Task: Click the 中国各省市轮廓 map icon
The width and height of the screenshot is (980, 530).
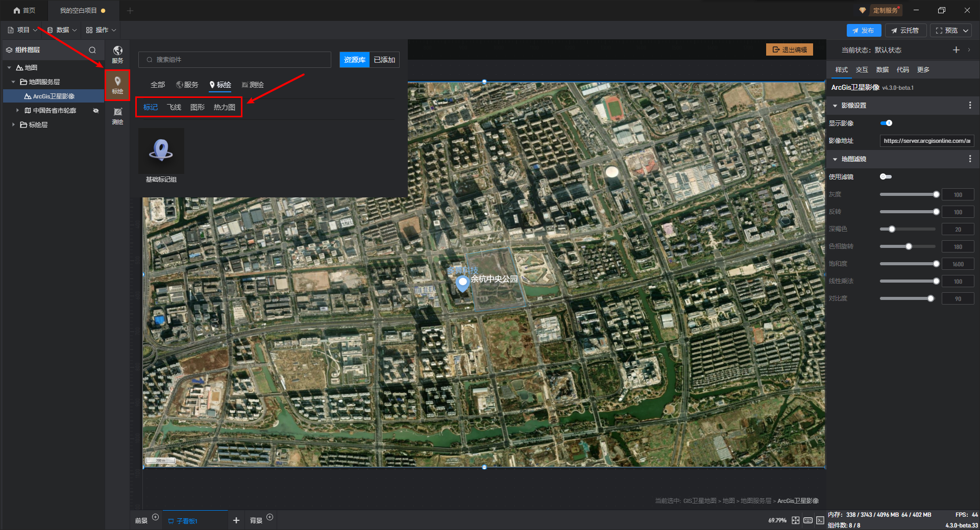Action: [x=28, y=111]
